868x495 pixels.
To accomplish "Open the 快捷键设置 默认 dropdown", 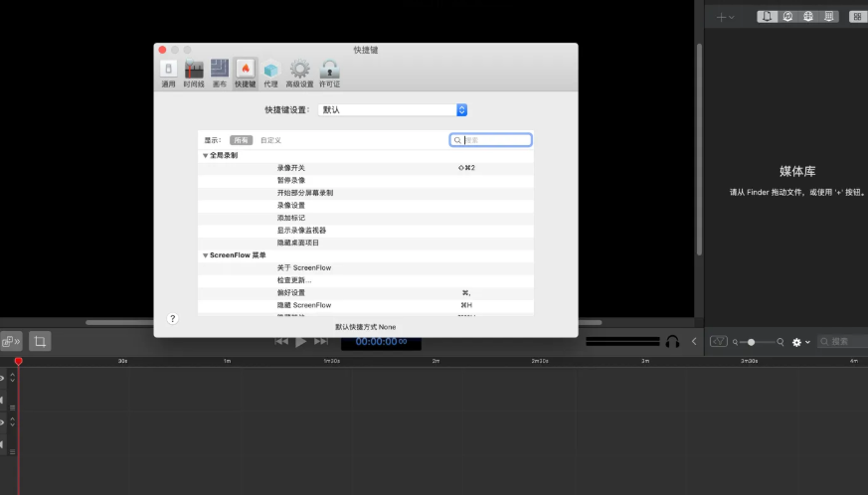I will (394, 109).
